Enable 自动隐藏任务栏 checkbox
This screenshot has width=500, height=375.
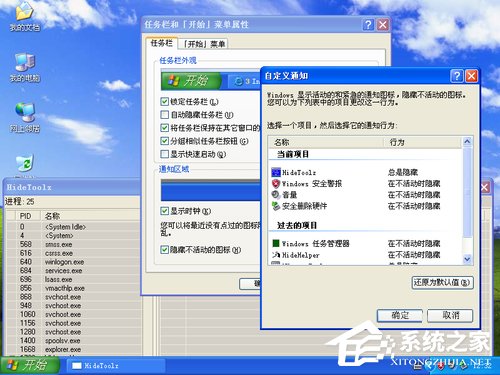point(164,115)
